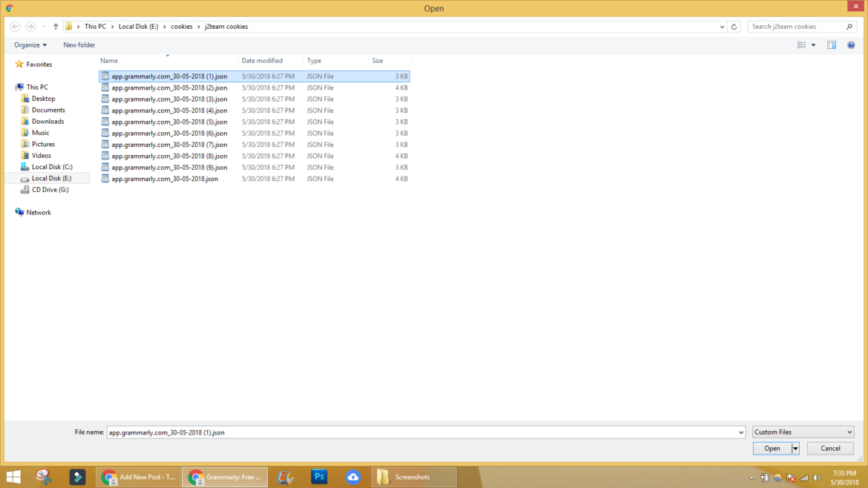
Task: Click the Open button split arrow
Action: click(x=795, y=449)
